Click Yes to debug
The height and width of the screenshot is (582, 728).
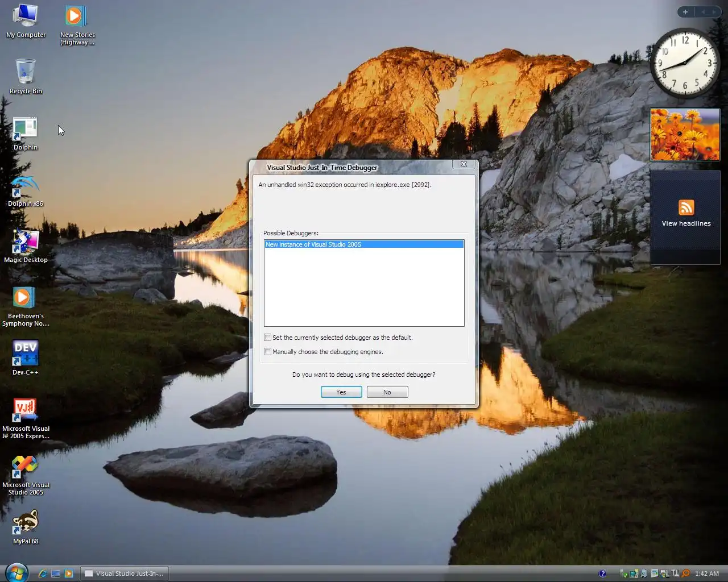(341, 392)
